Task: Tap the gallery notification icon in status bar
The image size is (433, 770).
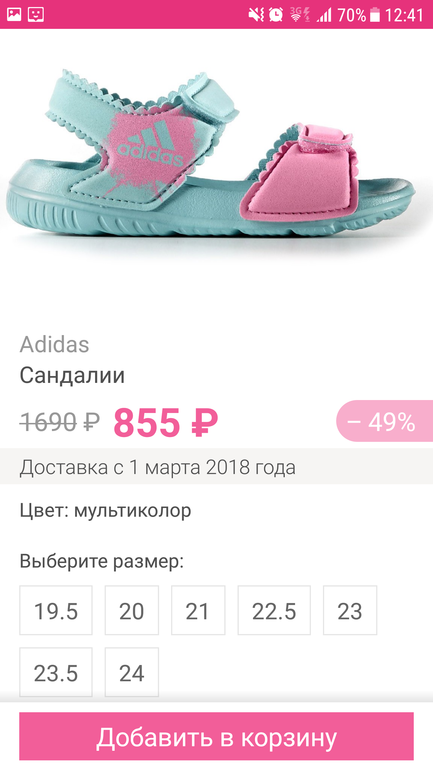Action: [x=14, y=14]
